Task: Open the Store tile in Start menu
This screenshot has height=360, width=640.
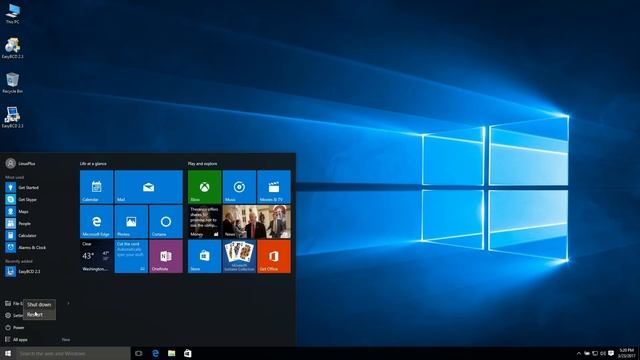Action: pos(204,256)
